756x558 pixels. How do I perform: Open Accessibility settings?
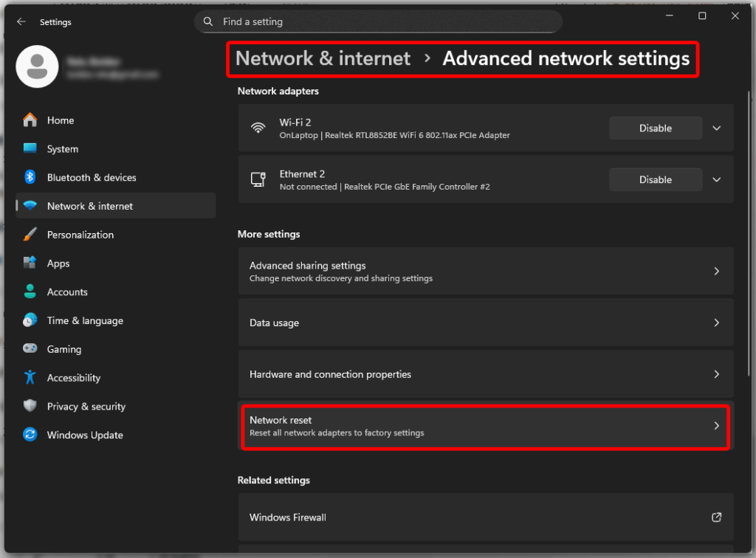click(116, 377)
